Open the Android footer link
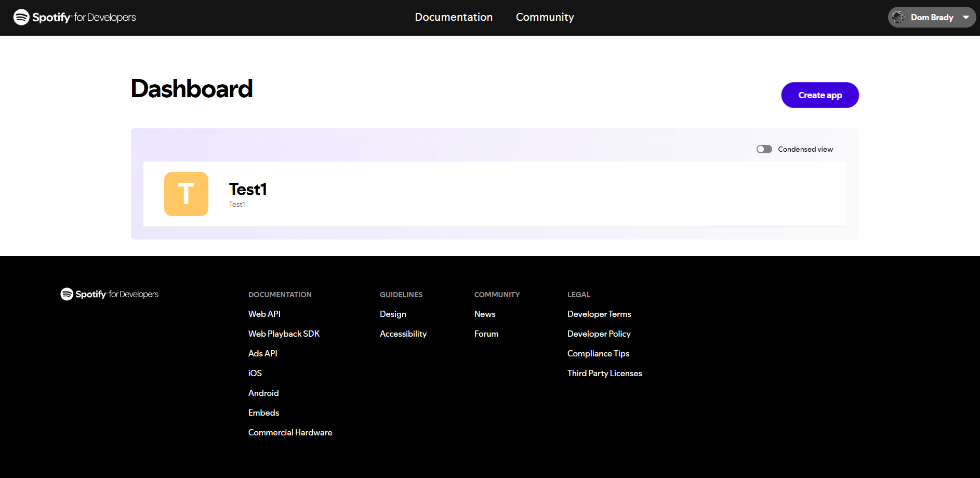This screenshot has height=478, width=980. 263,393
